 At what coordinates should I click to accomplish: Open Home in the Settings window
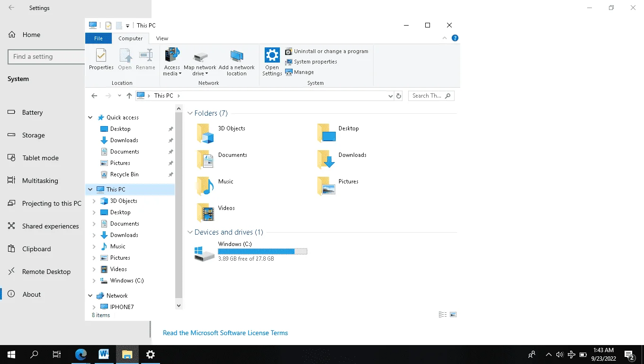(x=31, y=35)
